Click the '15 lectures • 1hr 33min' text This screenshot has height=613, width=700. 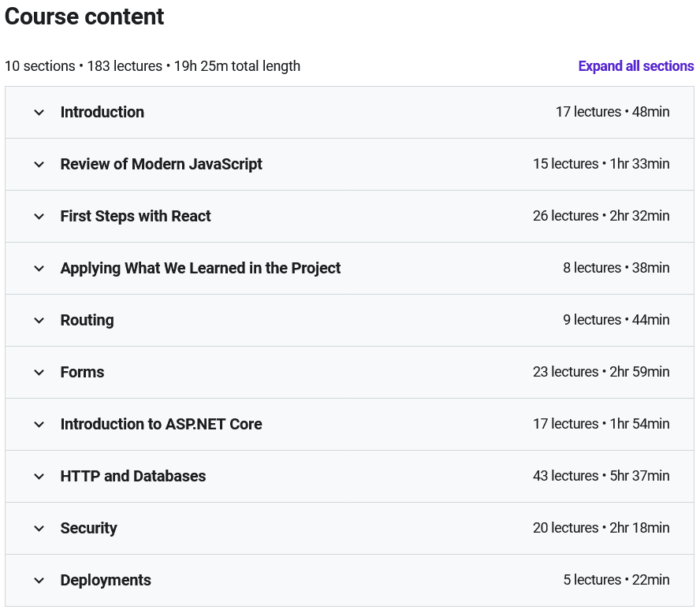click(x=601, y=164)
